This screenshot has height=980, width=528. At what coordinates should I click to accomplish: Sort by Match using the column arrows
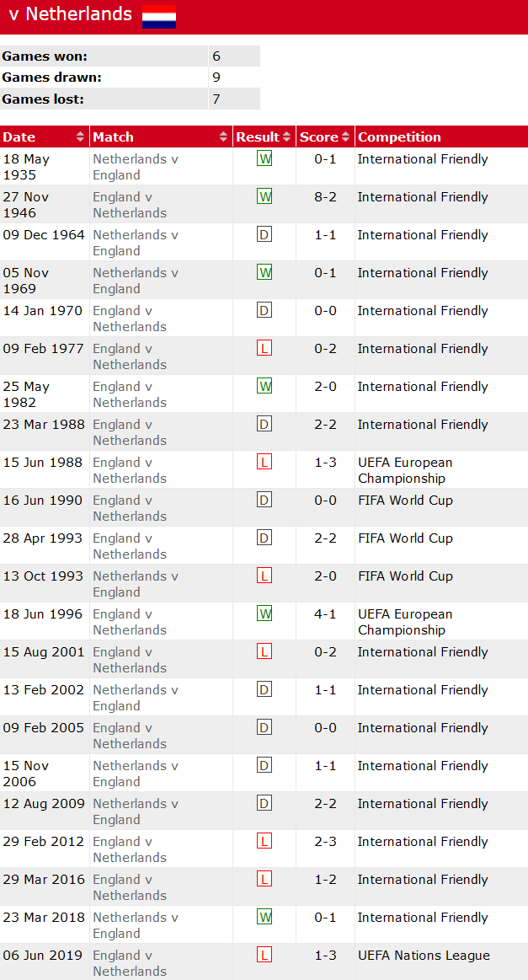[x=224, y=137]
